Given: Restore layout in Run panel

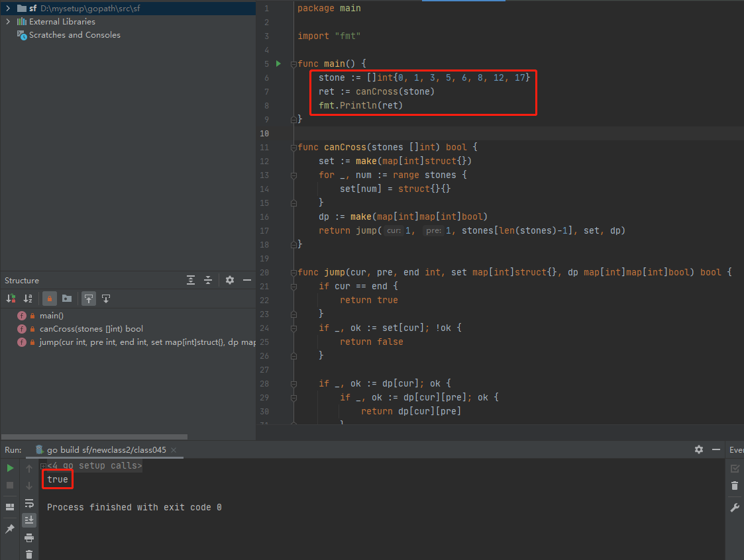Looking at the screenshot, I should (10, 507).
